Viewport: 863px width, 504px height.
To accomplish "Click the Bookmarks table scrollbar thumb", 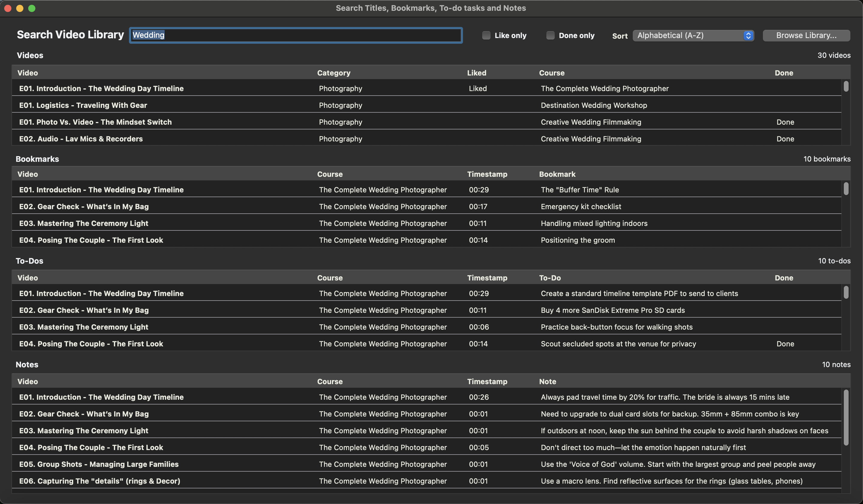I will (846, 189).
